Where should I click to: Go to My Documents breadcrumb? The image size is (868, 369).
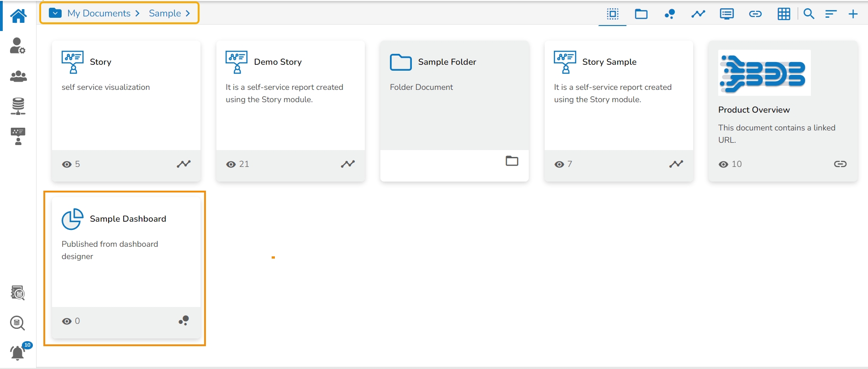pos(99,13)
